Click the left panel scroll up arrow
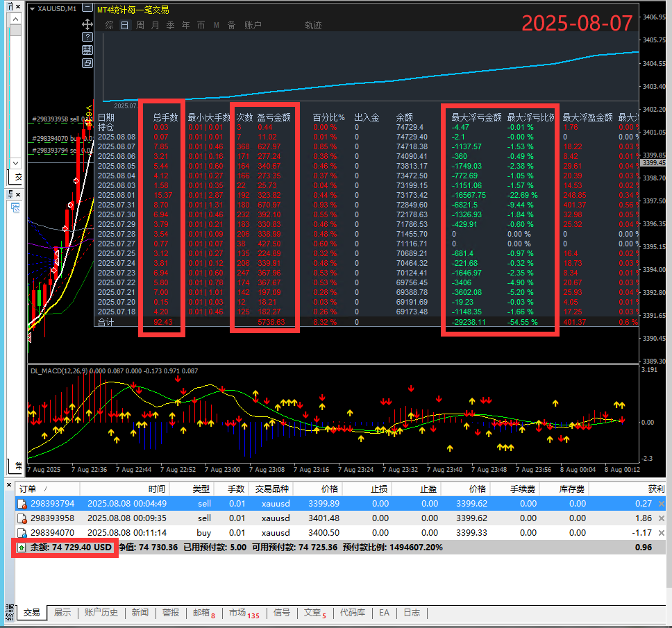Viewport: 672px width, 628px height. point(15,19)
